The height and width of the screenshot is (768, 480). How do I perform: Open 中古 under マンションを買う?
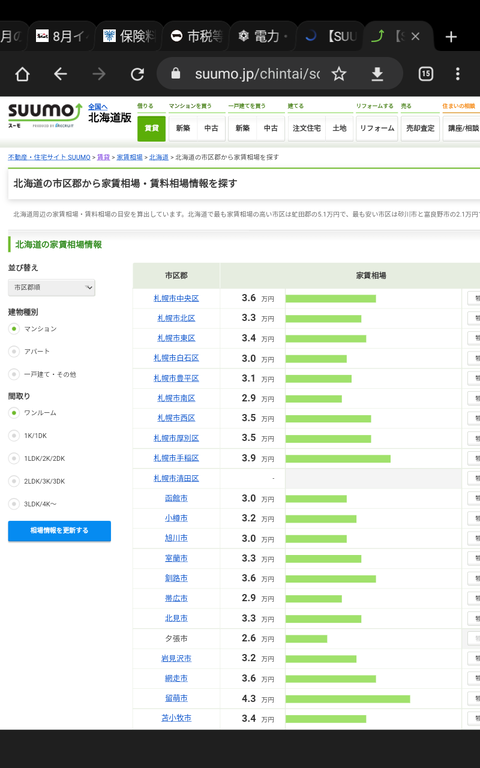click(x=212, y=128)
